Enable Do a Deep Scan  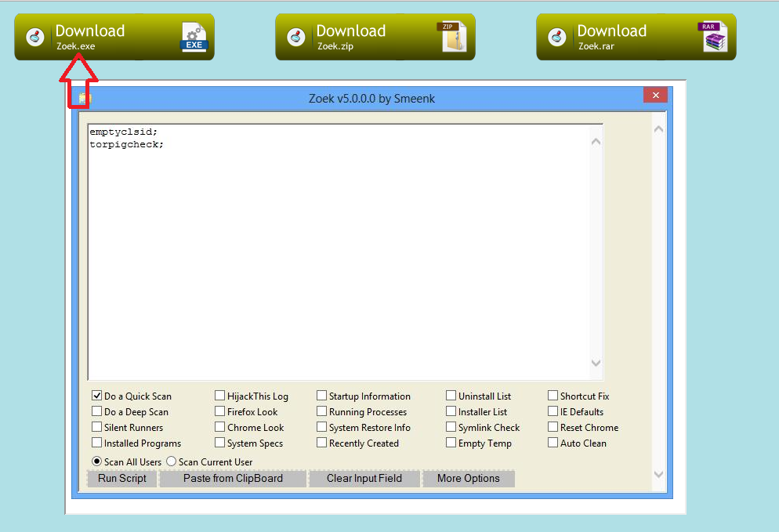point(97,411)
